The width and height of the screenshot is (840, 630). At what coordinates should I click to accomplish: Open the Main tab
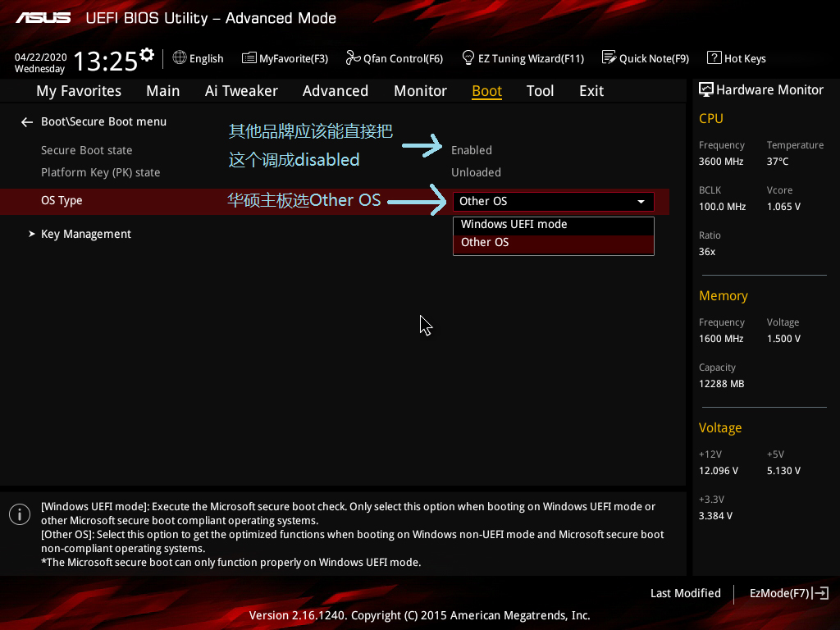163,91
